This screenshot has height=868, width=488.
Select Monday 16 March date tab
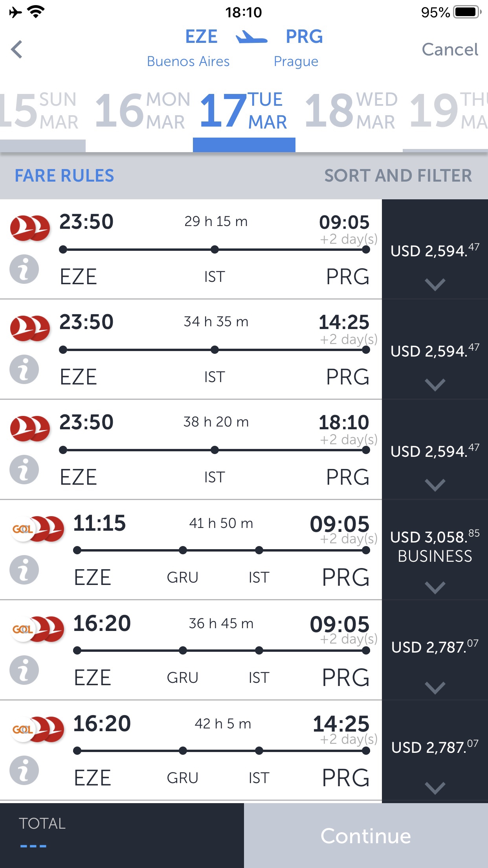141,111
